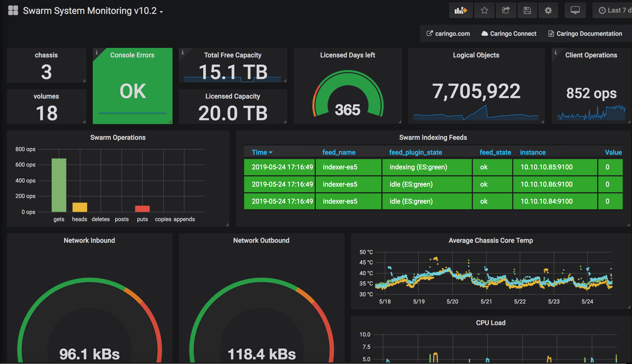Click info icon on Console Errors panel

click(97, 53)
